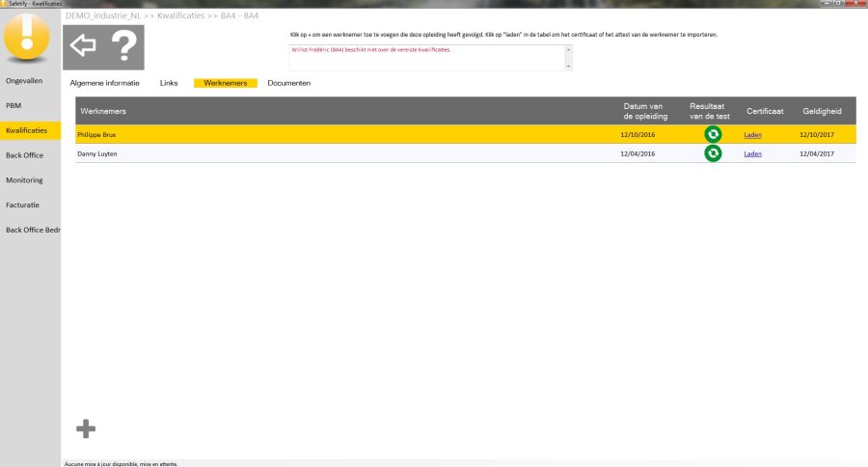Screen dimensions: 868x467
Task: Switch to the Links tab
Action: [169, 84]
